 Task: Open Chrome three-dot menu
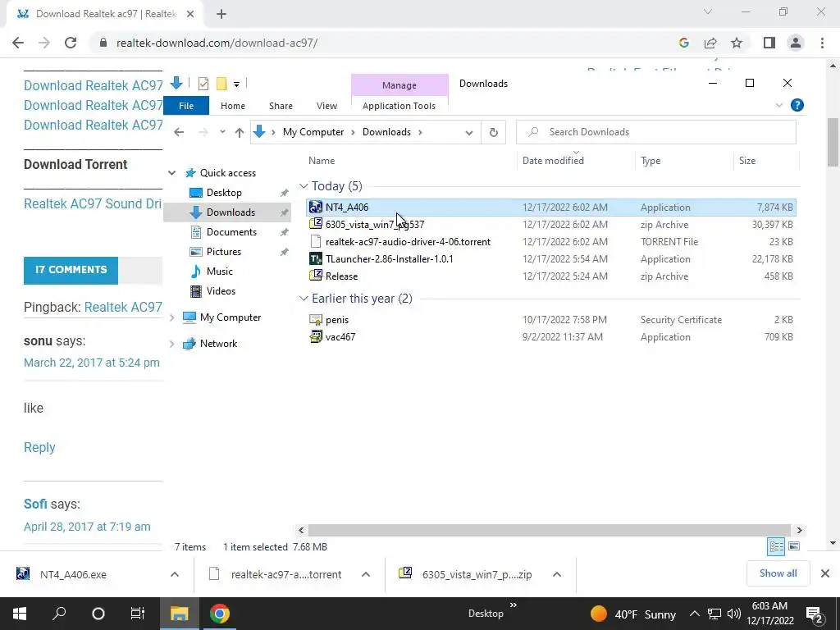[822, 43]
